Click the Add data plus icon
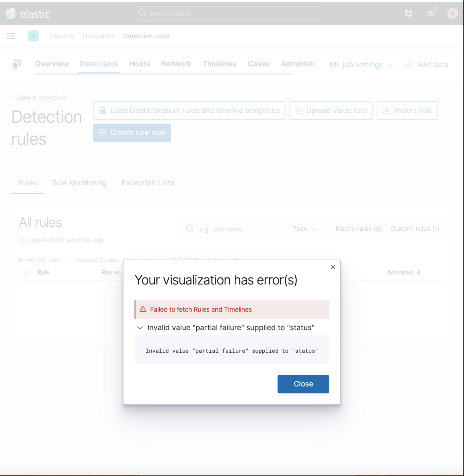Viewport: 464px width, 476px height. click(410, 65)
